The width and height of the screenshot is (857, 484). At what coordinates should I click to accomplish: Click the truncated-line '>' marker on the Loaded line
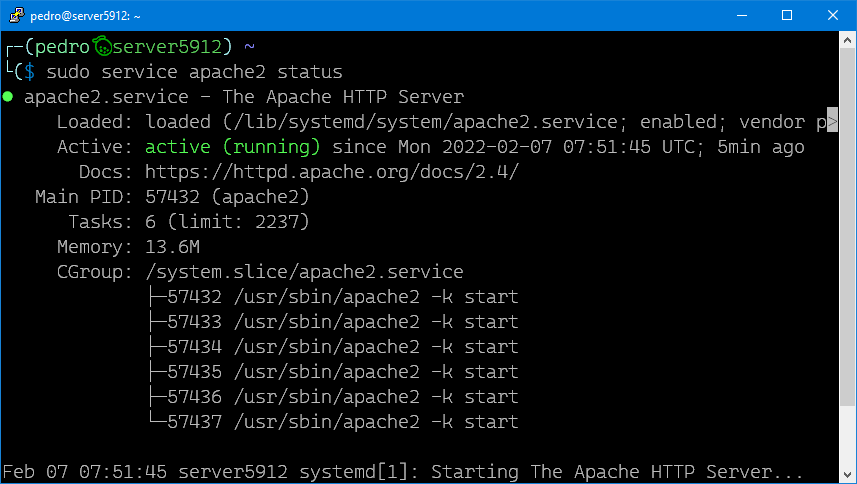point(832,121)
